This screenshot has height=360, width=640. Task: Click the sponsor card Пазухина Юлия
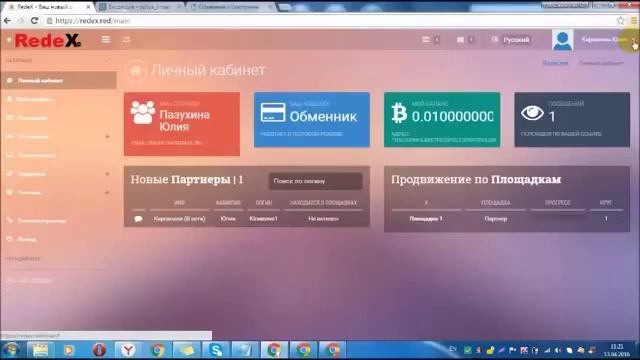[182, 124]
